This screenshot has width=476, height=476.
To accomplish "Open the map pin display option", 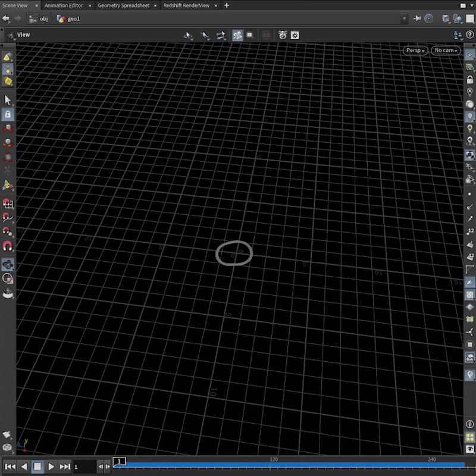I will click(470, 375).
